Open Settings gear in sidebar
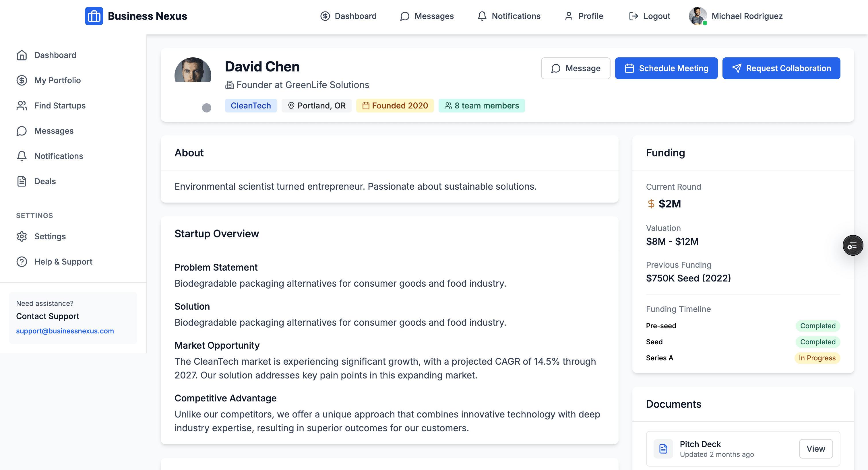 (22, 236)
